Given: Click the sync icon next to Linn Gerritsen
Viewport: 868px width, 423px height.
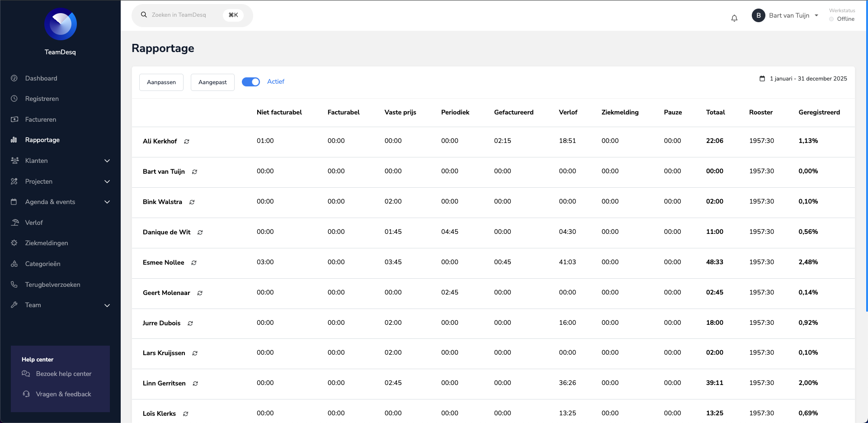Looking at the screenshot, I should click(x=195, y=384).
